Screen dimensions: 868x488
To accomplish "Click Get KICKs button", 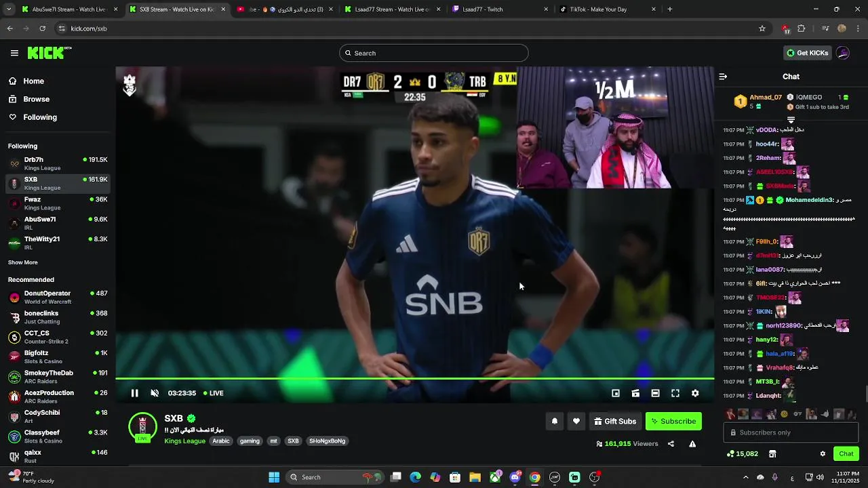I will [807, 53].
